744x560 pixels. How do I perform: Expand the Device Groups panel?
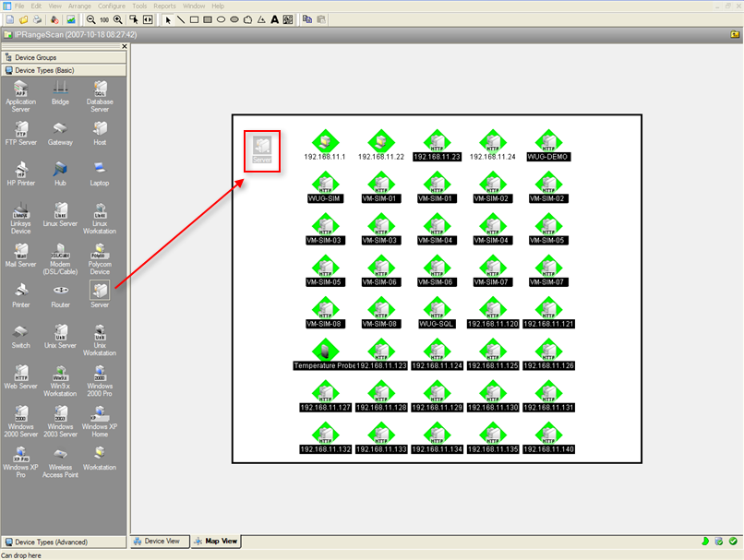point(65,57)
